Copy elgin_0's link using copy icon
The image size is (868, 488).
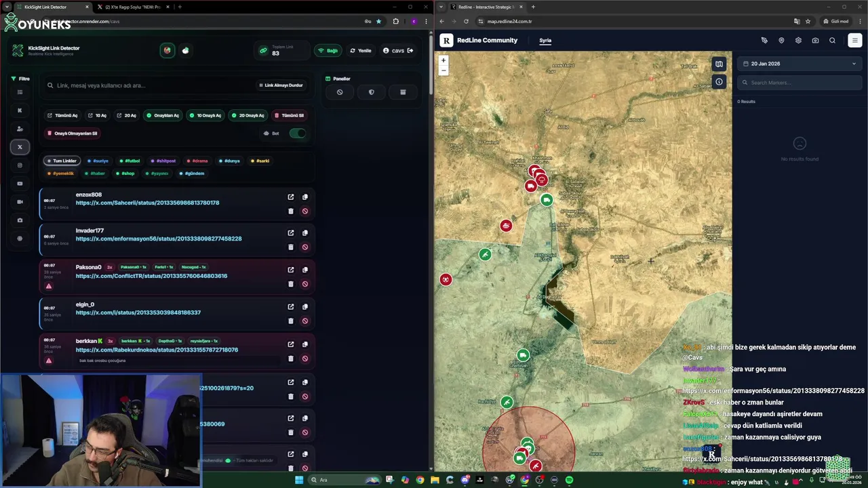[x=305, y=307]
